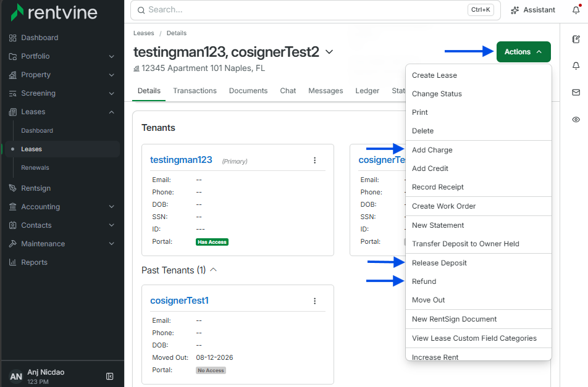Choose Transfer Deposit to Owner Held
The image size is (588, 387).
coord(479,244)
